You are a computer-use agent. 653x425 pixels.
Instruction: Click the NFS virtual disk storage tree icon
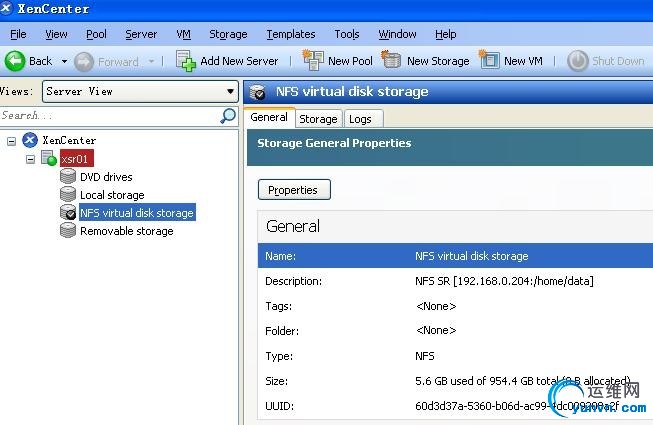(x=67, y=212)
